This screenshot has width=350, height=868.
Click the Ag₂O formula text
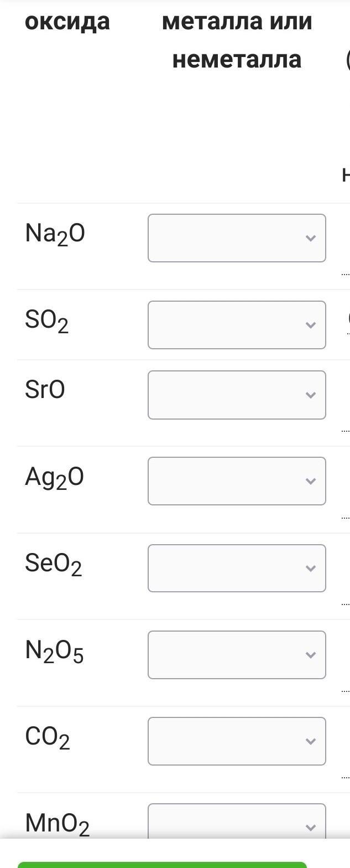point(54,478)
